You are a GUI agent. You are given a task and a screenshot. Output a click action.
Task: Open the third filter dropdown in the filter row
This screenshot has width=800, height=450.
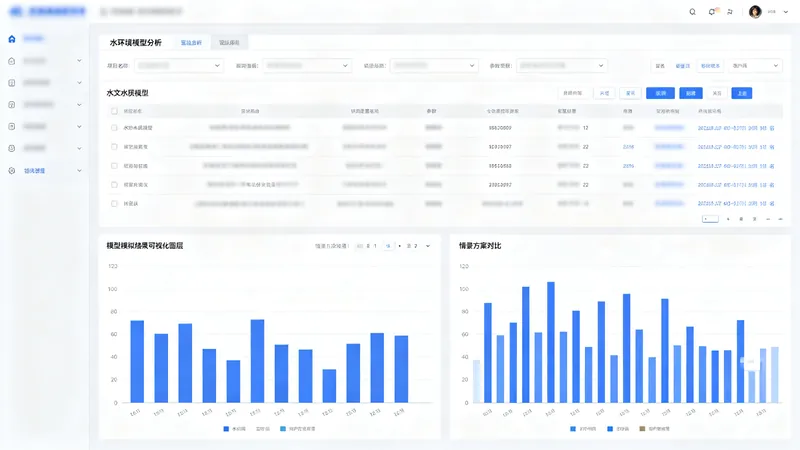click(x=434, y=66)
